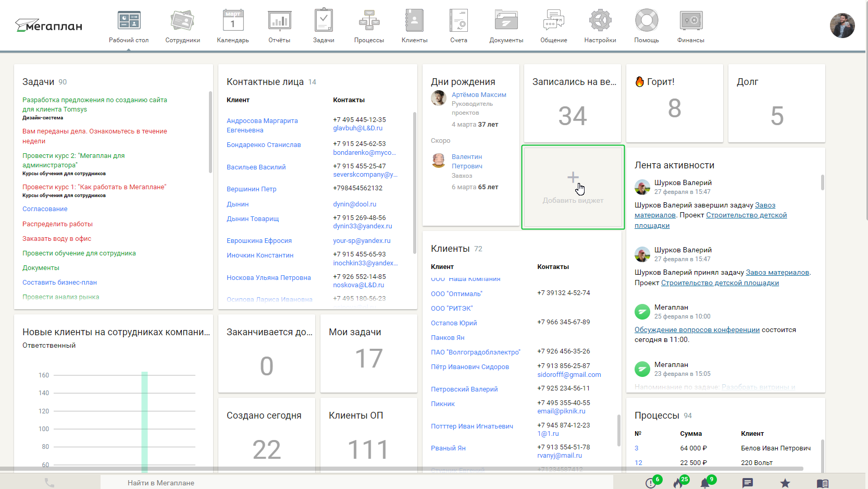
Task: Click email dynin@dool.ru
Action: pyautogui.click(x=355, y=204)
